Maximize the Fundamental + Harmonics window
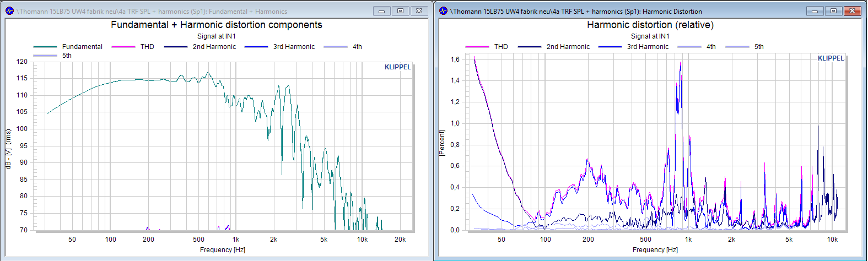Image resolution: width=868 pixels, height=261 pixels. tap(400, 11)
